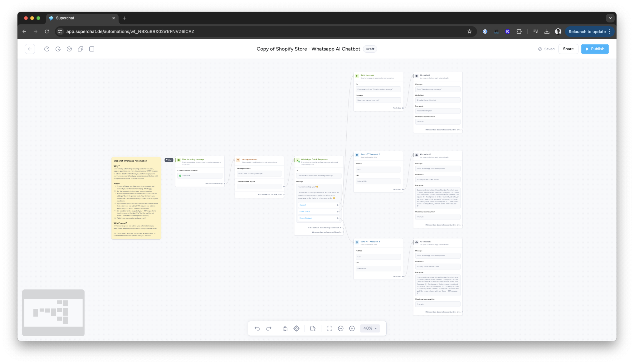Open the analytics chart icon
Image resolution: width=634 pixels, height=364 pixels.
[69, 49]
